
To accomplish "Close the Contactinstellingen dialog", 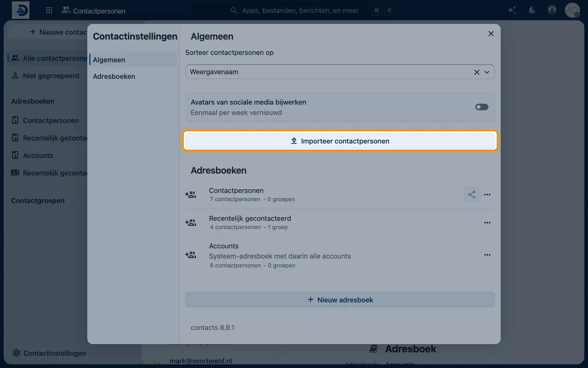I will pyautogui.click(x=491, y=34).
